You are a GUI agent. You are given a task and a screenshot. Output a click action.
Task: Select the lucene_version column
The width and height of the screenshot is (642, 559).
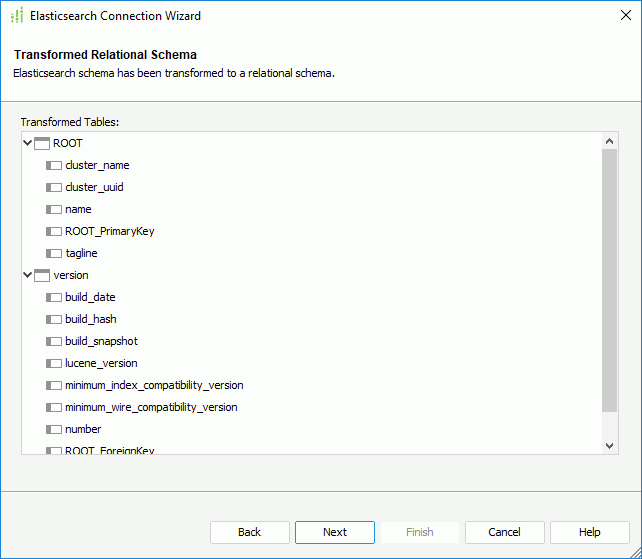(x=101, y=363)
